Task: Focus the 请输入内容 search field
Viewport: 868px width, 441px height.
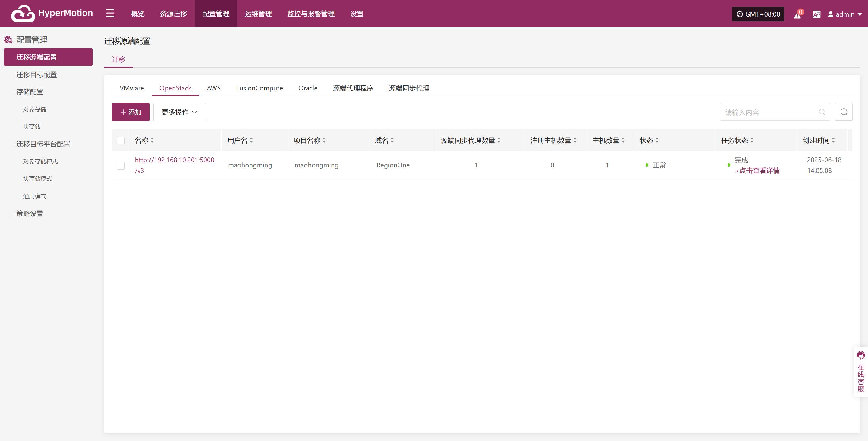Action: tap(775, 112)
